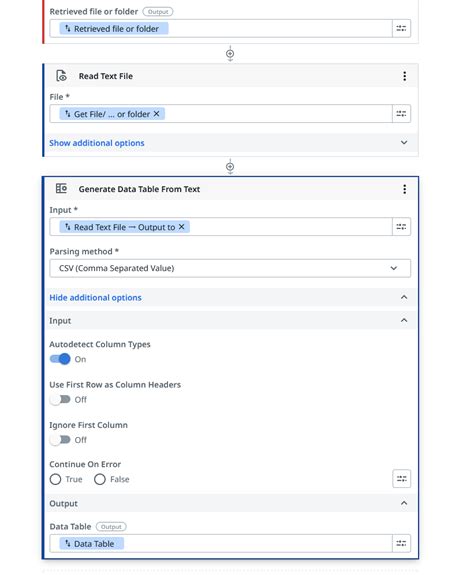Viewport: 474px width, 575px height.
Task: Open the Generate Data Table From Text three-dot menu
Action: click(x=404, y=189)
